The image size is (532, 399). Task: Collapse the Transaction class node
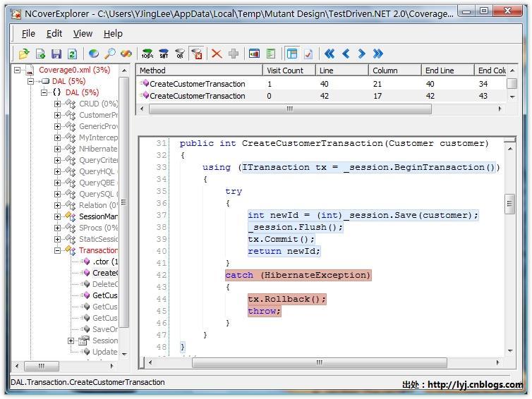point(58,250)
